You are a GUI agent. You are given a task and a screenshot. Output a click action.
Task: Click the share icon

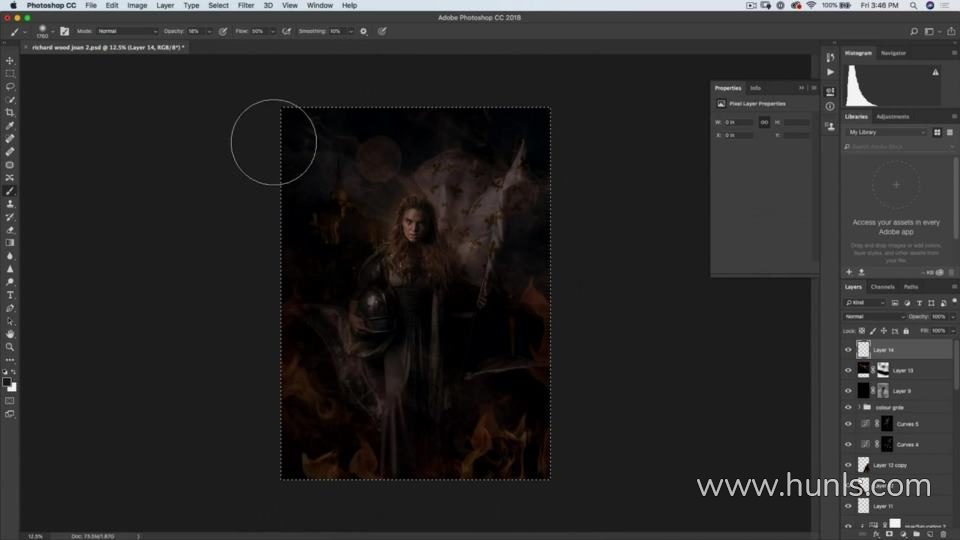951,31
